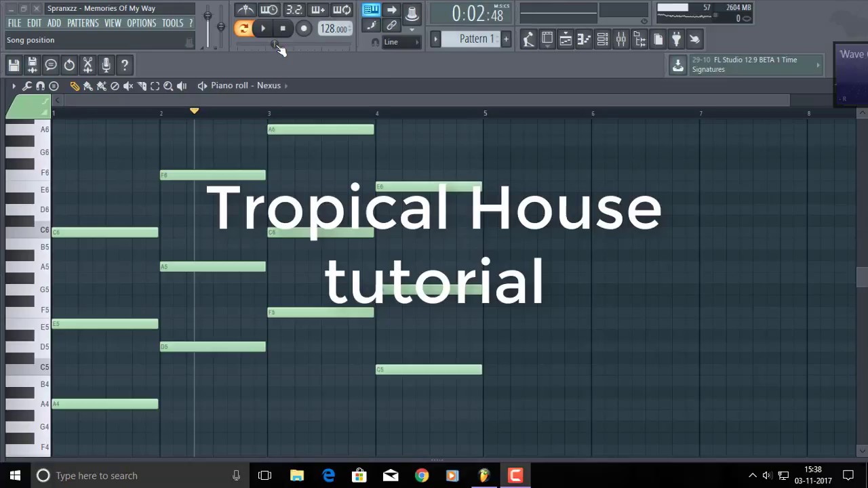Screen dimensions: 868x488
Task: Toggle the Pattern/Song mode button
Action: point(243,28)
